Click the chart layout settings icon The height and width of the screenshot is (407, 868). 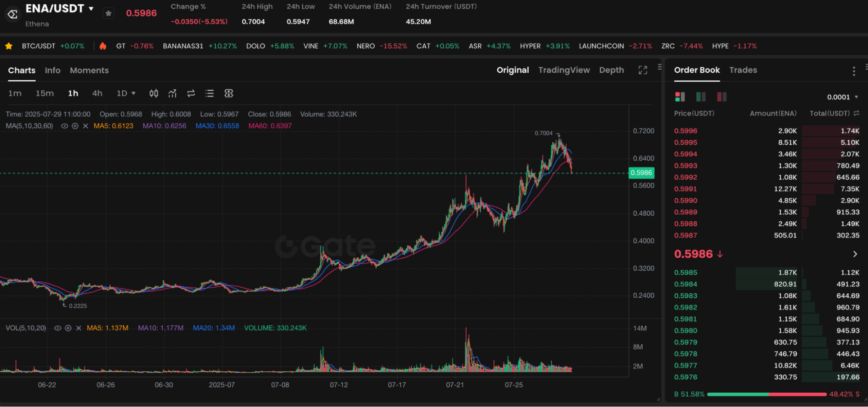[229, 93]
